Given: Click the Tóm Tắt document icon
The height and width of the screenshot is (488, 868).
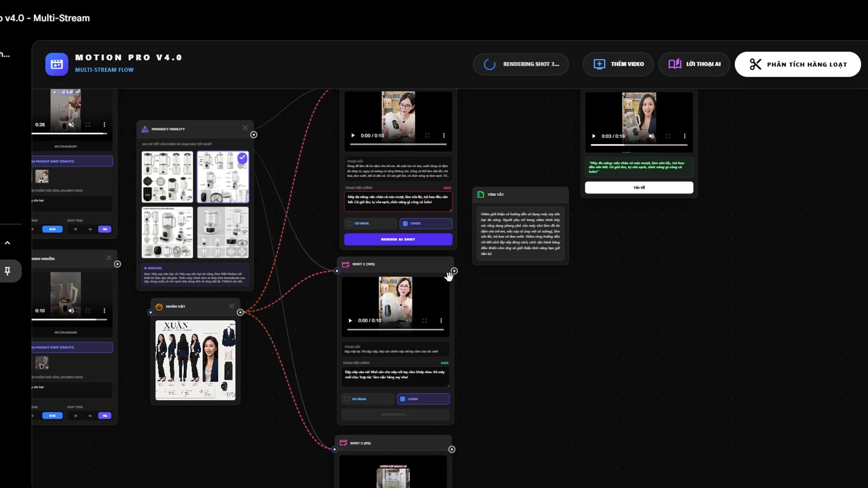Looking at the screenshot, I should pyautogui.click(x=480, y=195).
